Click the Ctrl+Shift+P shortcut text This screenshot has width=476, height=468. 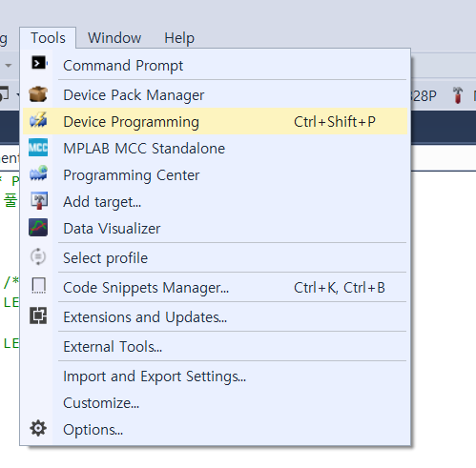pyautogui.click(x=335, y=122)
